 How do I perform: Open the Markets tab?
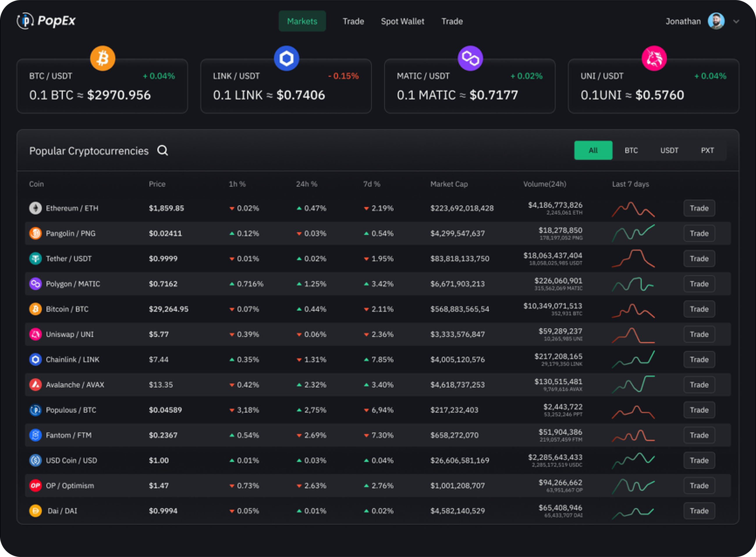point(302,21)
